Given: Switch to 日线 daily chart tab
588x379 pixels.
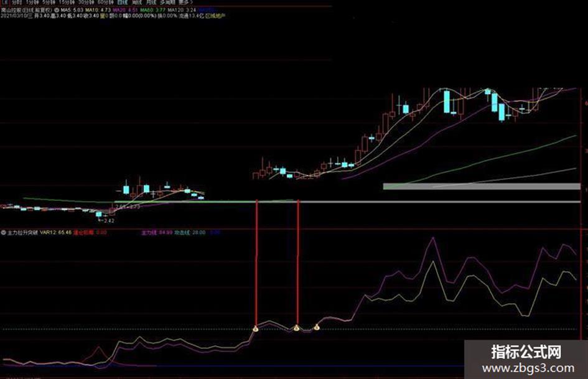Looking at the screenshot, I should pos(123,2).
